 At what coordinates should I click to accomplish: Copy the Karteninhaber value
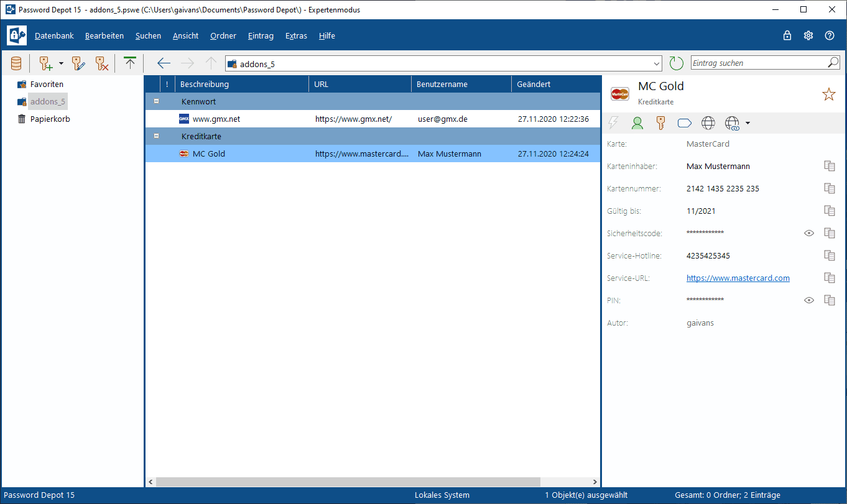[x=829, y=166]
